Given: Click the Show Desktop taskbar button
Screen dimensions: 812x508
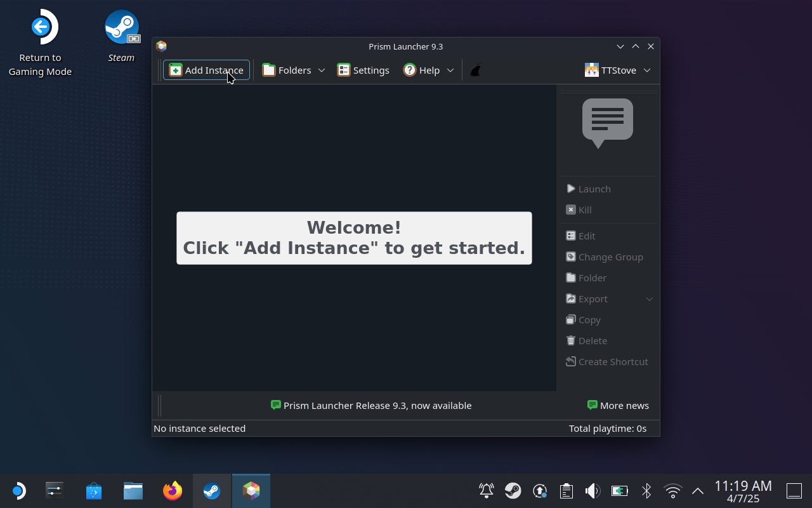Looking at the screenshot, I should point(794,491).
